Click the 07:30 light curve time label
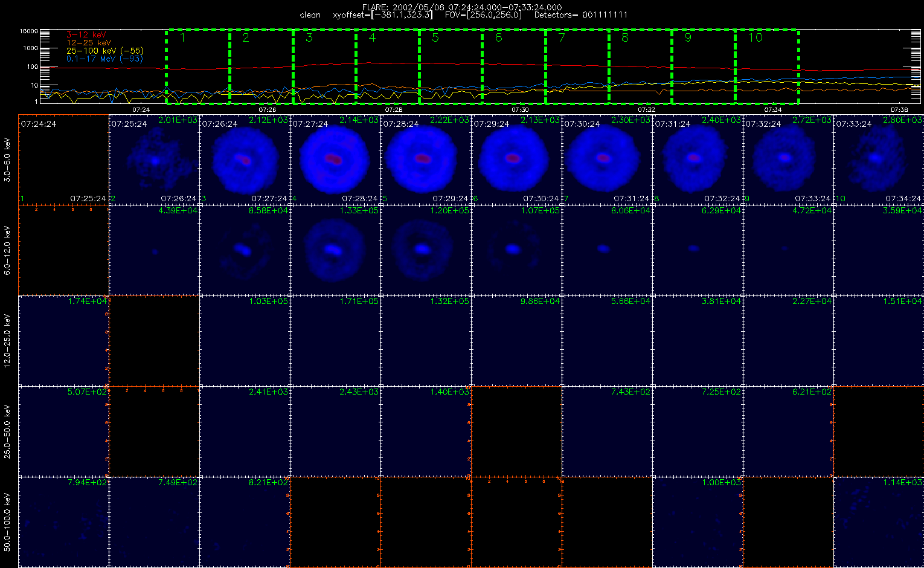Image resolution: width=924 pixels, height=568 pixels. [x=520, y=110]
